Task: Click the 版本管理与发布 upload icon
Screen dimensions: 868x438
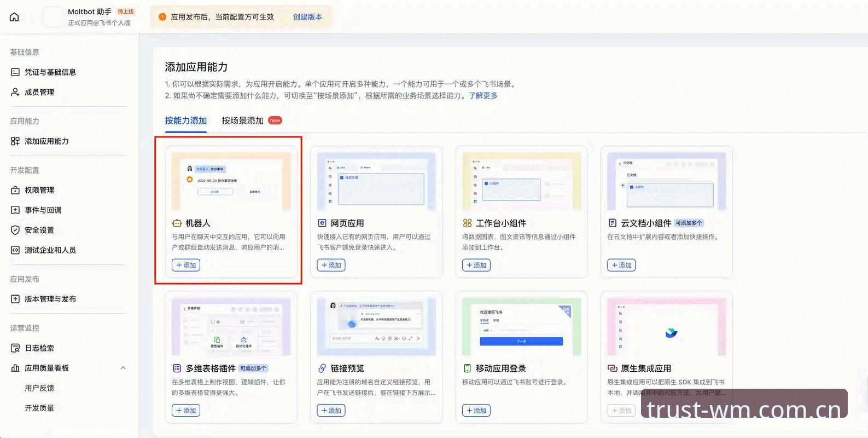Action: coord(15,299)
